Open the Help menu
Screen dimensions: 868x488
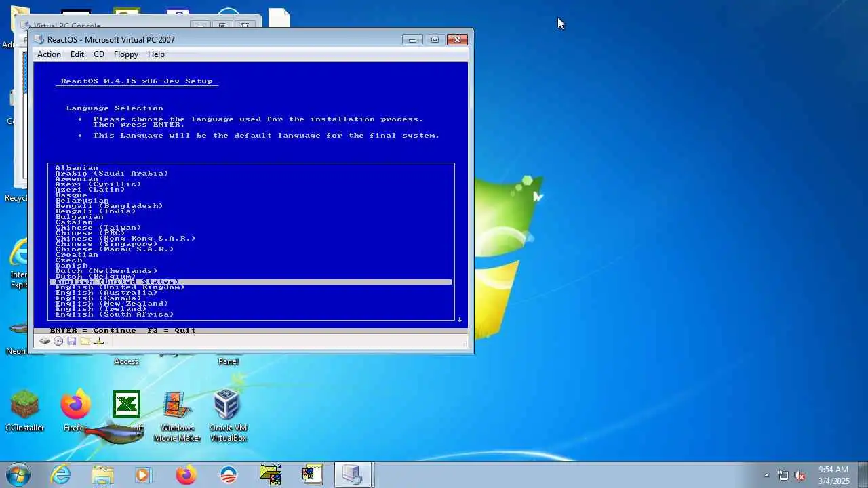(156, 54)
